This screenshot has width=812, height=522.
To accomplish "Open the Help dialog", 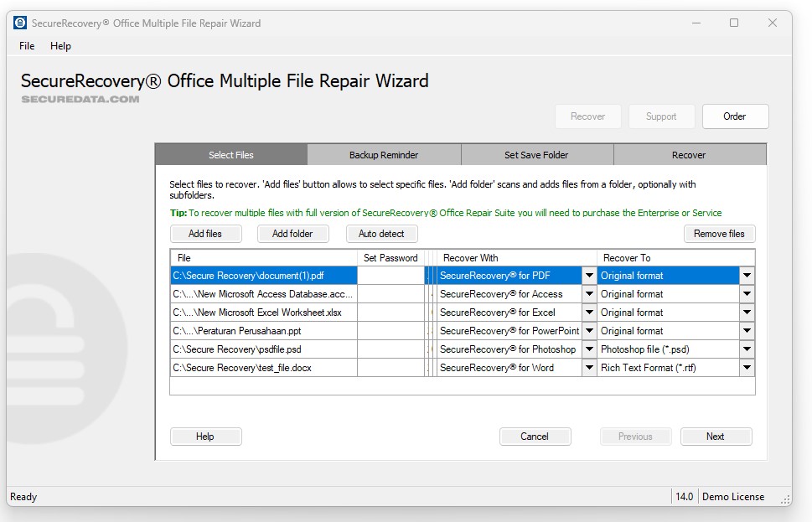I will (x=205, y=437).
